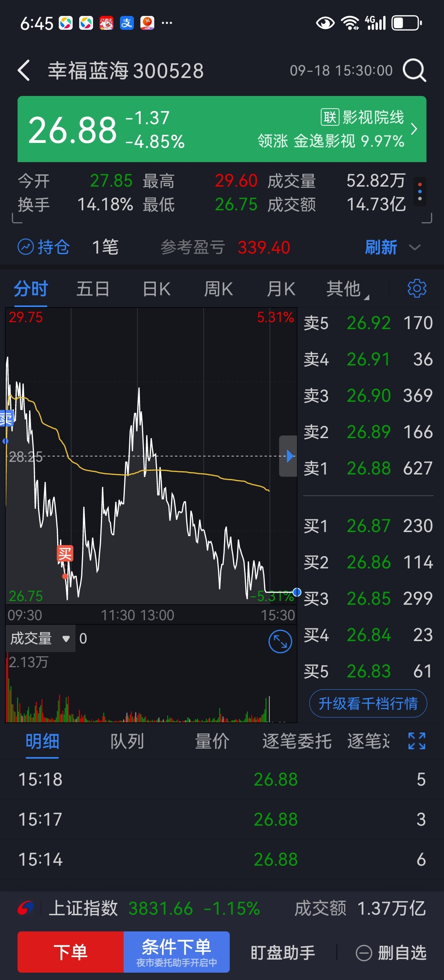Tap the 卖5 row at 26.92
Image resolution: width=444 pixels, height=980 pixels.
click(368, 323)
